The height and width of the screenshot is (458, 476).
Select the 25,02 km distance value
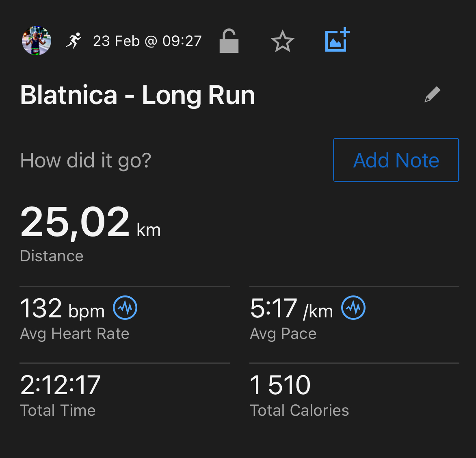[90, 222]
